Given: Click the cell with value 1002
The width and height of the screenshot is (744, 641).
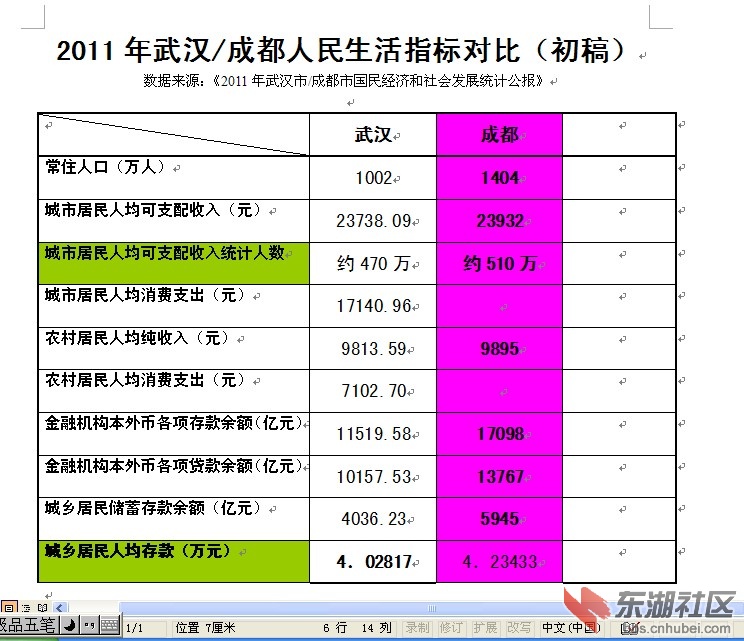Looking at the screenshot, I should click(x=373, y=178).
